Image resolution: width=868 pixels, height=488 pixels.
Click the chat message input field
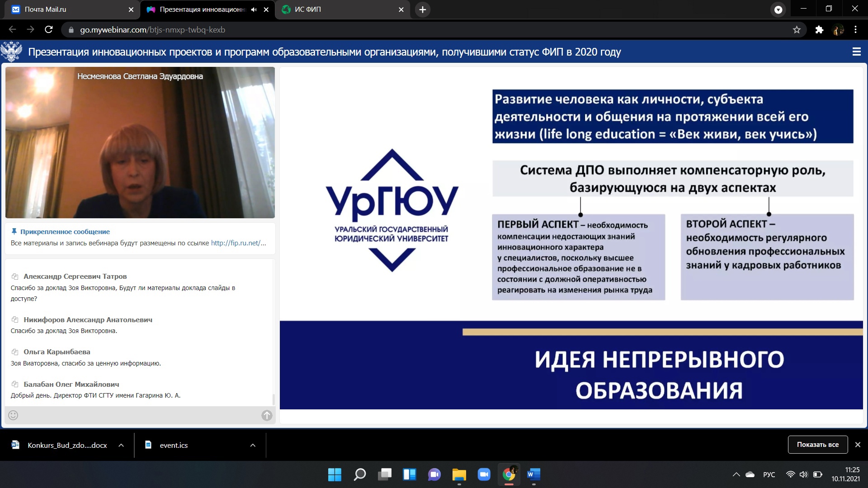(140, 415)
